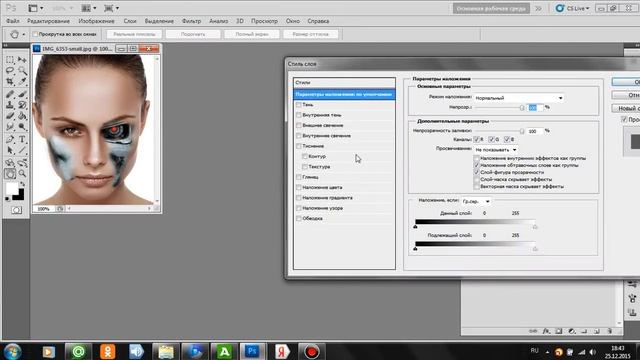Select the Zoom tool in the toolbox
The image size is (640, 360).
(22, 174)
